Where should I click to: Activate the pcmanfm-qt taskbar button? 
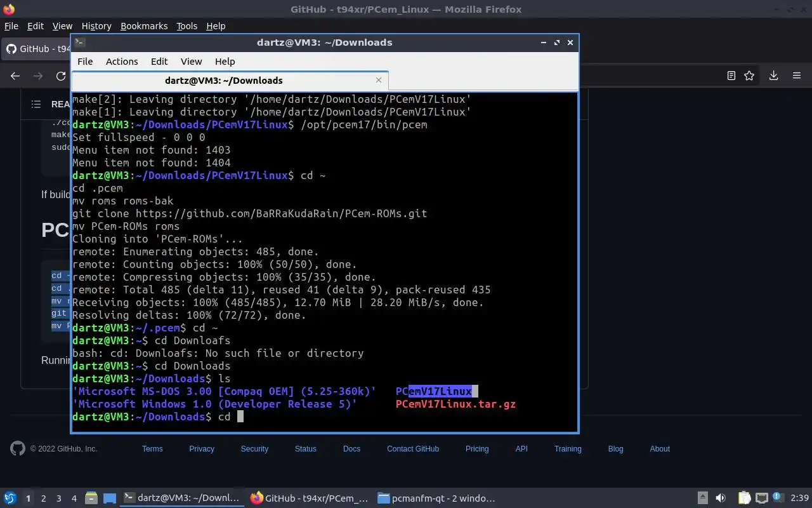click(436, 498)
